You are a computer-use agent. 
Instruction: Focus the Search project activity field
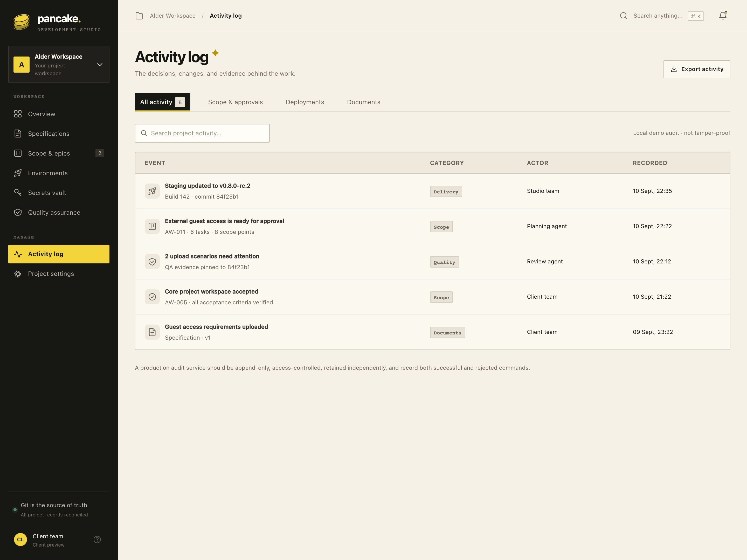202,133
